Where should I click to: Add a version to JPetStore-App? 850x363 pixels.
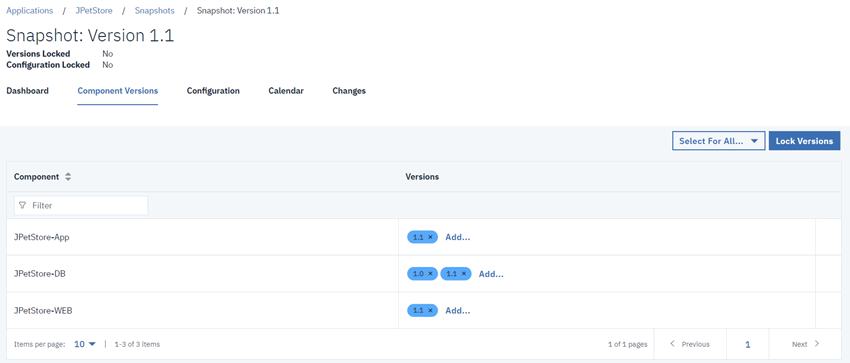click(458, 237)
